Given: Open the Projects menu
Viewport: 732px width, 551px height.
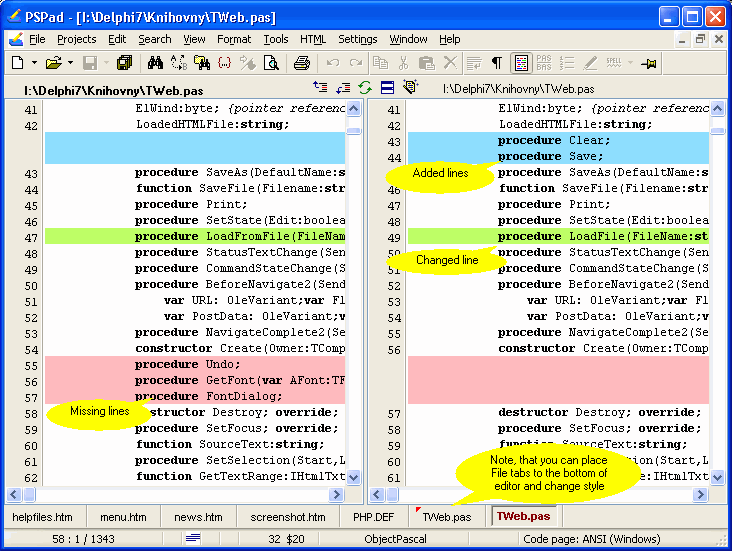Looking at the screenshot, I should pos(77,39).
